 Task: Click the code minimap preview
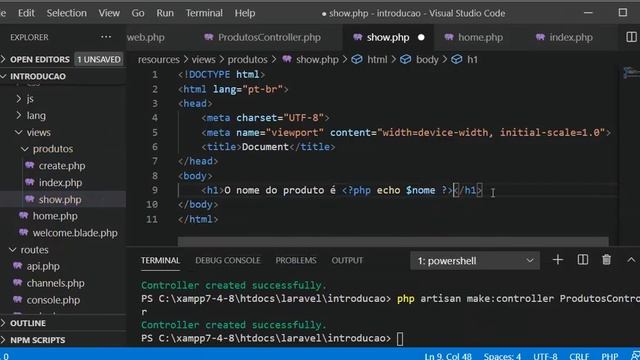[631, 72]
